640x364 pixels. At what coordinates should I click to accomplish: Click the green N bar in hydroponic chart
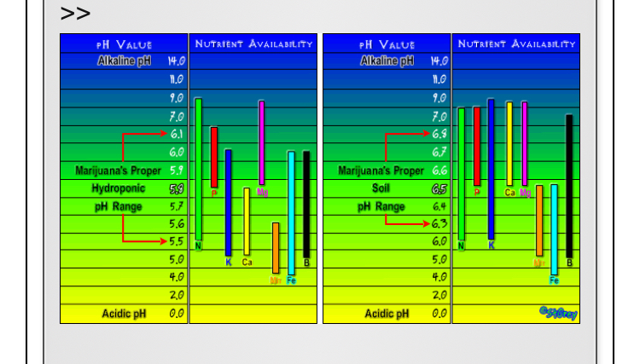(198, 169)
